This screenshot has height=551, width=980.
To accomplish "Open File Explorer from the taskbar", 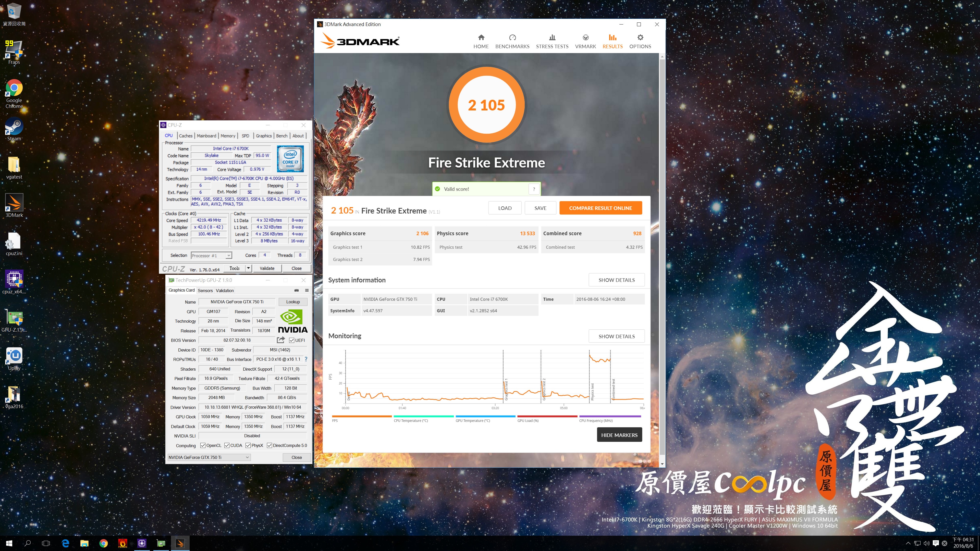I will point(84,543).
